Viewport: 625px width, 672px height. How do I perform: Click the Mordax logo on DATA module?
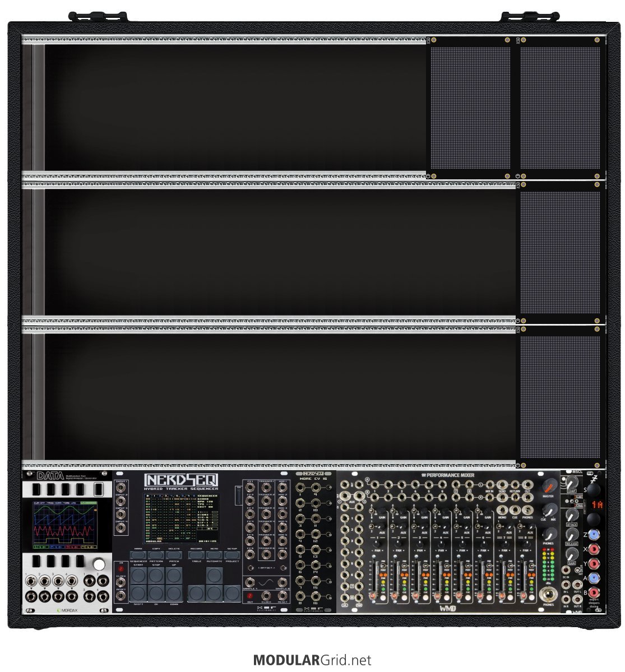pos(67,610)
